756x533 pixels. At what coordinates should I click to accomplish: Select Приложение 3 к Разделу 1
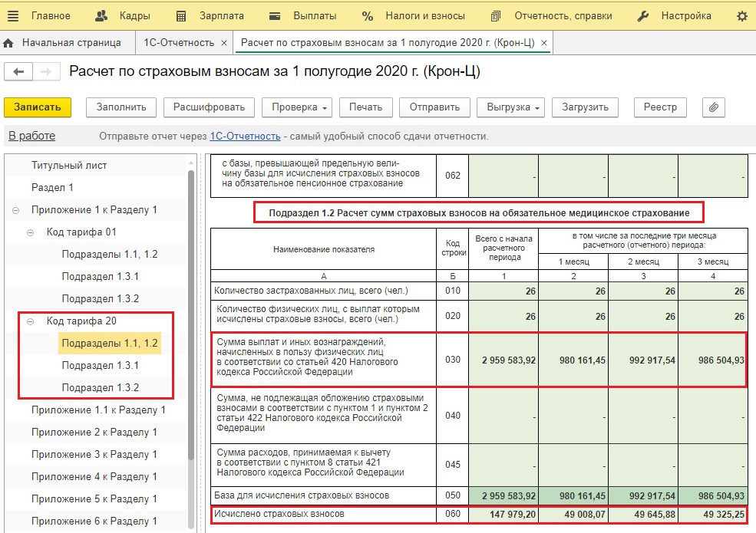tap(94, 455)
